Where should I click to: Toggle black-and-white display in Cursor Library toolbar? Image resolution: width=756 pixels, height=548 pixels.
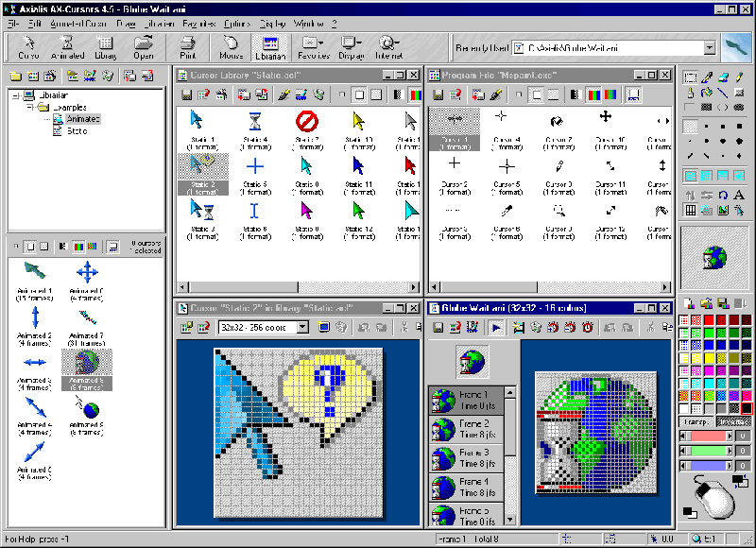[x=397, y=94]
